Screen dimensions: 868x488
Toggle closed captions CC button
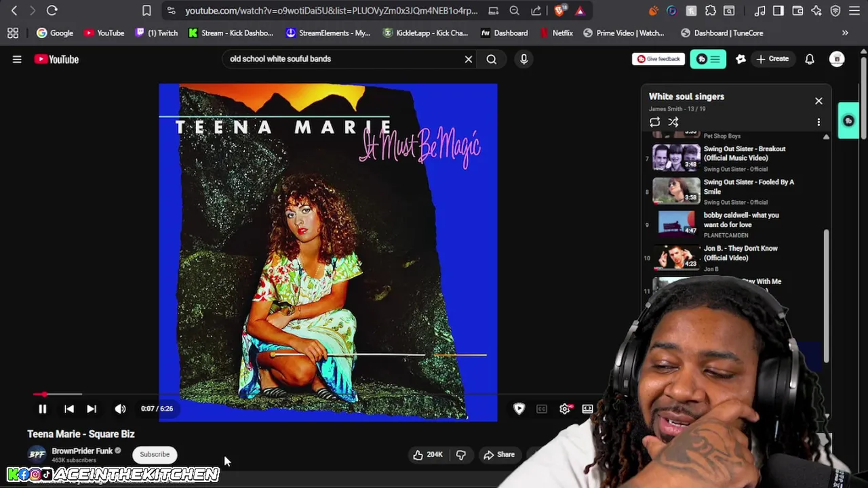point(542,409)
